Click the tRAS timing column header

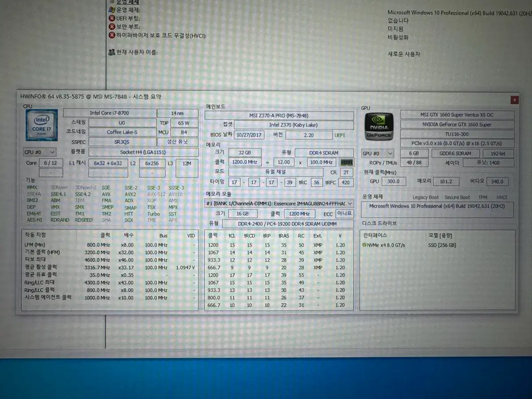coord(284,236)
